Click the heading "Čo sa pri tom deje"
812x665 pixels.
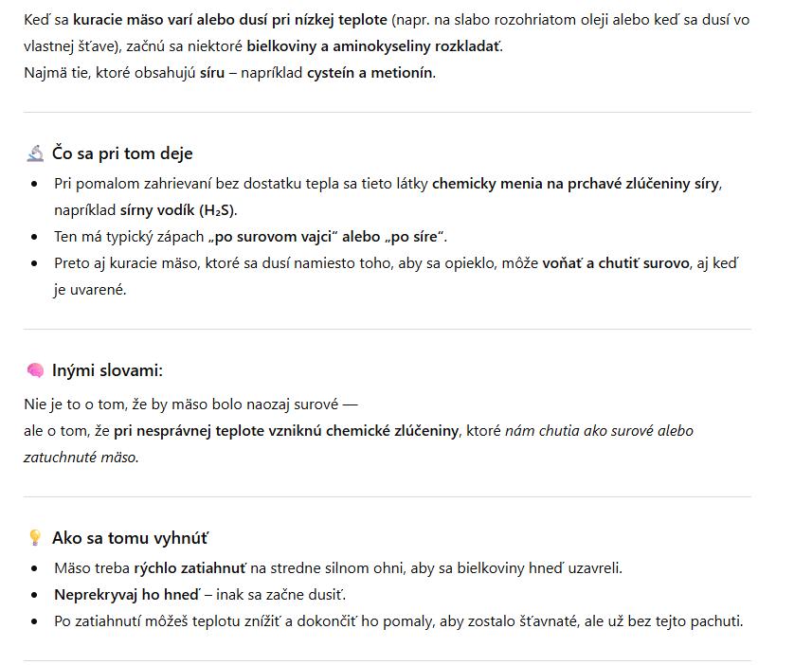click(122, 153)
